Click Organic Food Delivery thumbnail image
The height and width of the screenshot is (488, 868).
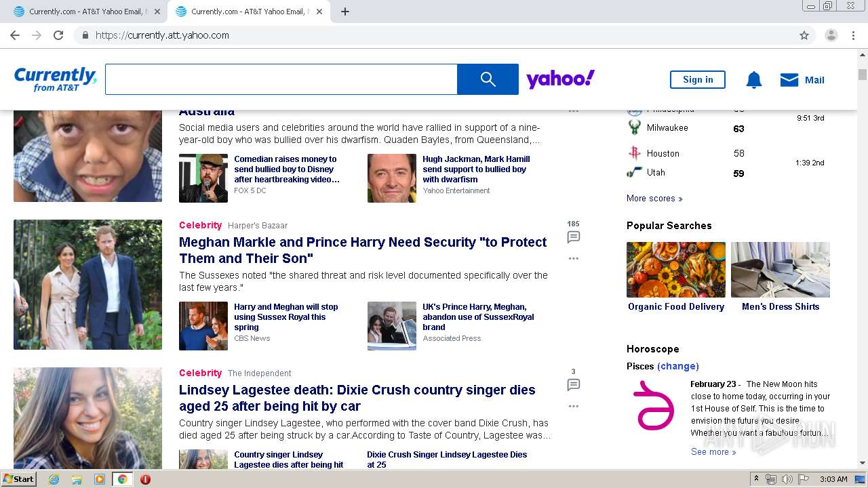pos(676,270)
